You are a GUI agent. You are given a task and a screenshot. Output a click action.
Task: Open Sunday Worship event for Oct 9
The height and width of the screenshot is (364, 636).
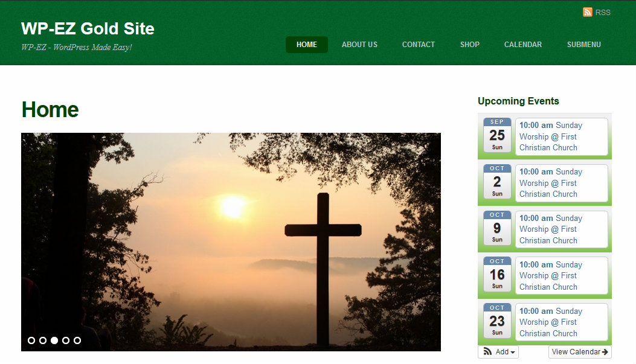click(x=561, y=229)
